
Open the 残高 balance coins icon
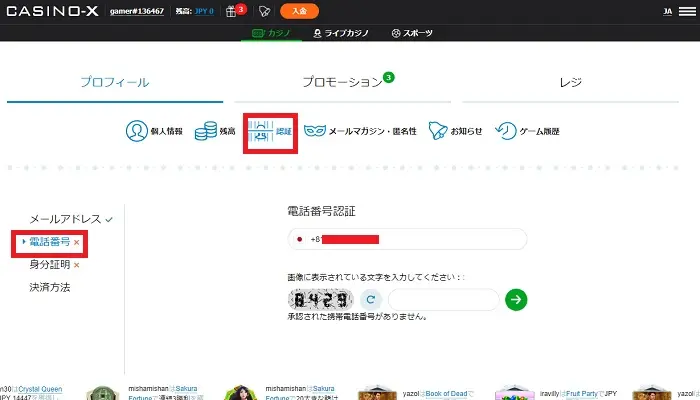point(206,131)
